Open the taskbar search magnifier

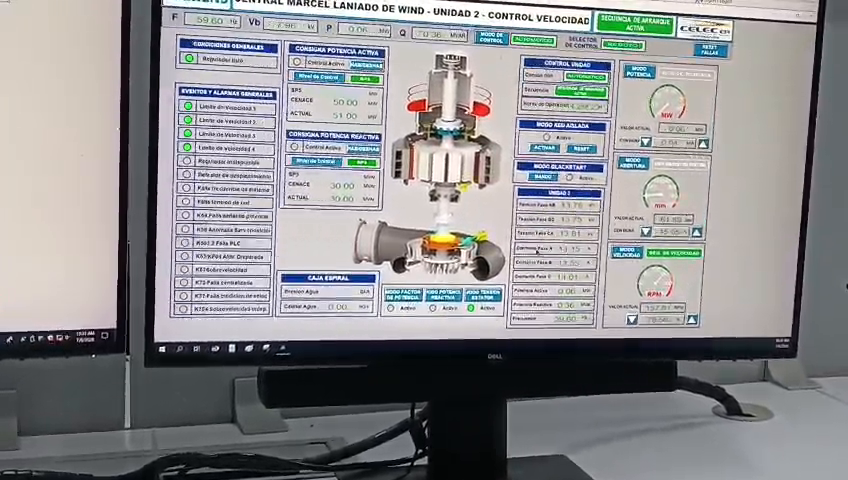tap(180, 349)
